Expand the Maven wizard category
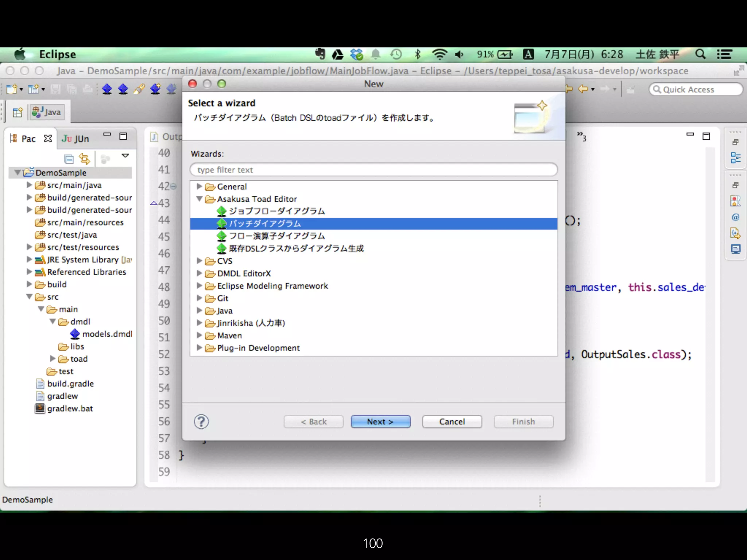This screenshot has width=747, height=560. coord(199,335)
